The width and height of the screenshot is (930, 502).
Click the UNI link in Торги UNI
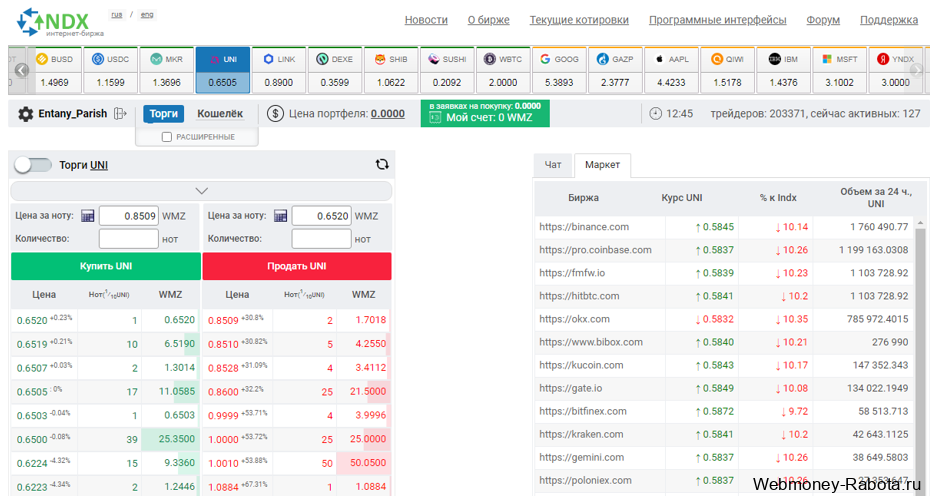[x=99, y=165]
